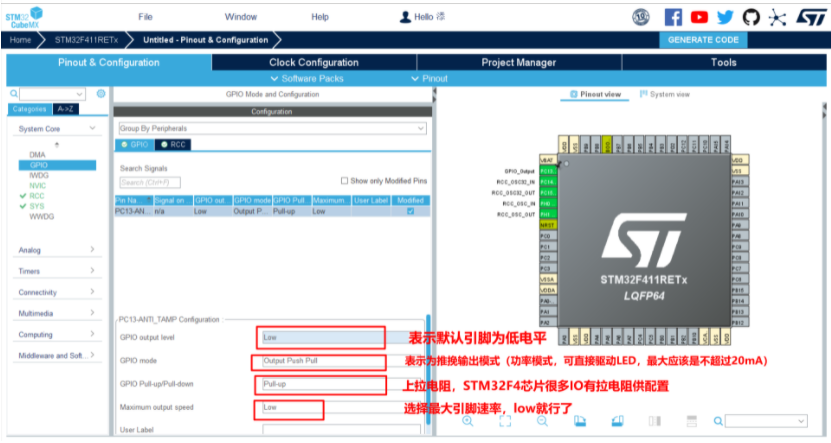Image resolution: width=831 pixels, height=443 pixels.
Task: Open the Software Packs dropdown
Action: (x=307, y=78)
